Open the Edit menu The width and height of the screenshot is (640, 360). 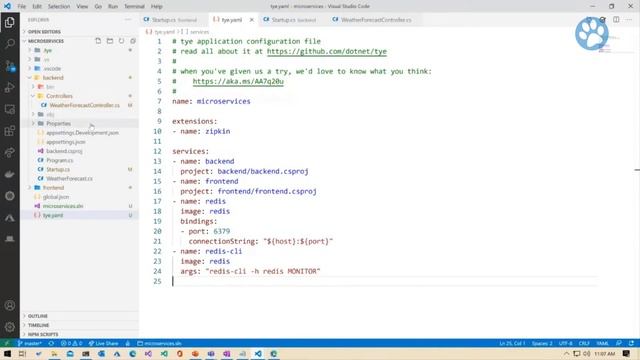tap(37, 6)
